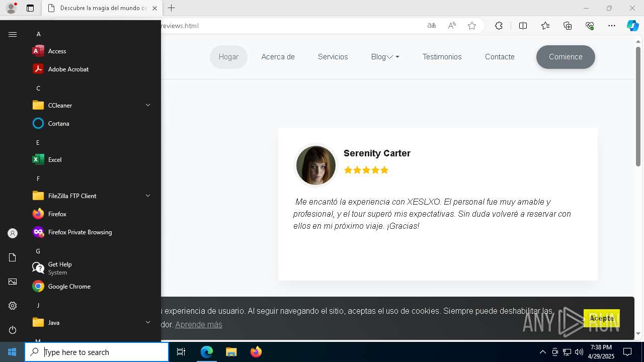Toggle Read Aloud in the address bar
644x362 pixels.
(452, 26)
